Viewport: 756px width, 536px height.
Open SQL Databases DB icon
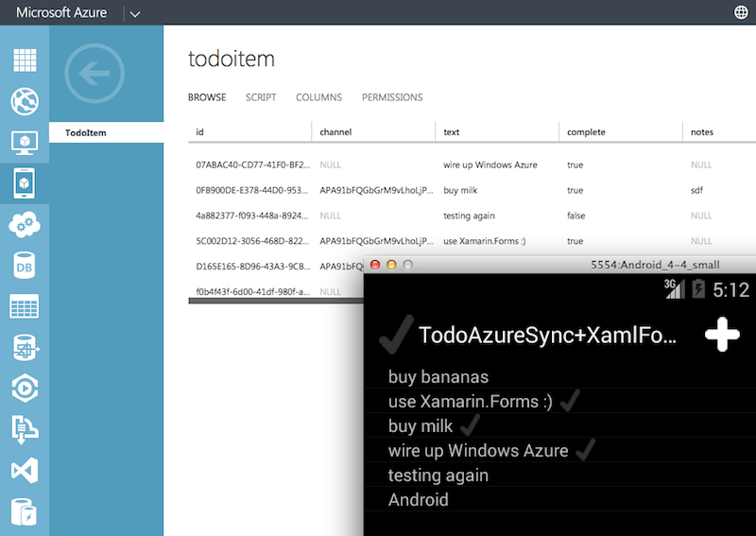click(x=25, y=266)
